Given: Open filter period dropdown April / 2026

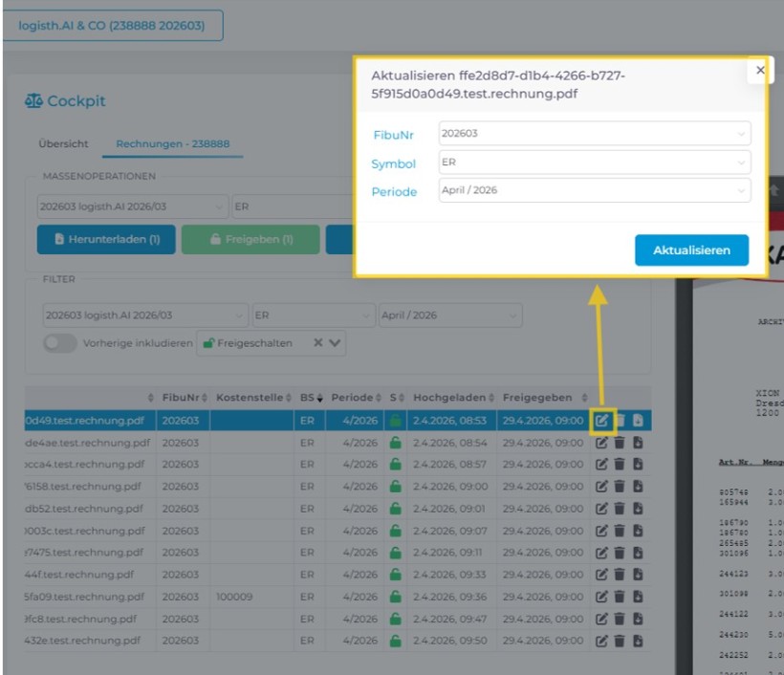Looking at the screenshot, I should (x=450, y=315).
